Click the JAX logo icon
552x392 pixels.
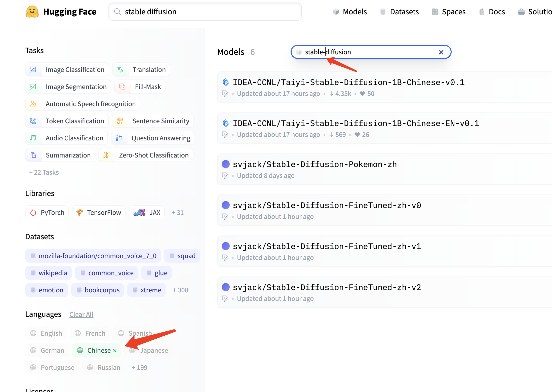tap(139, 213)
